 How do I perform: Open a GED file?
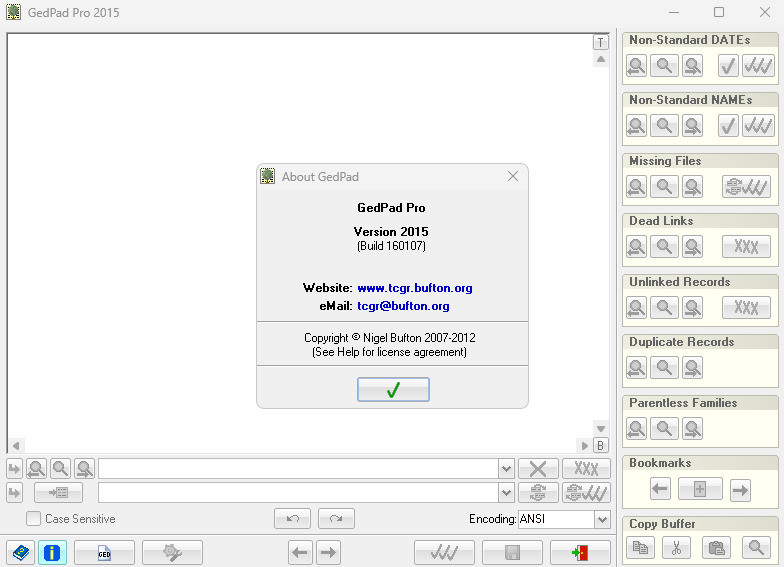pos(104,552)
